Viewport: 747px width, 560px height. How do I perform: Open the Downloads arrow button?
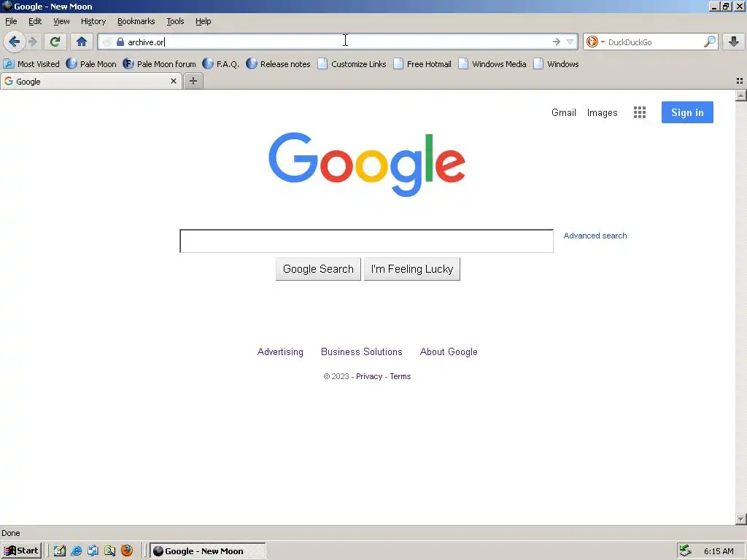tap(734, 42)
